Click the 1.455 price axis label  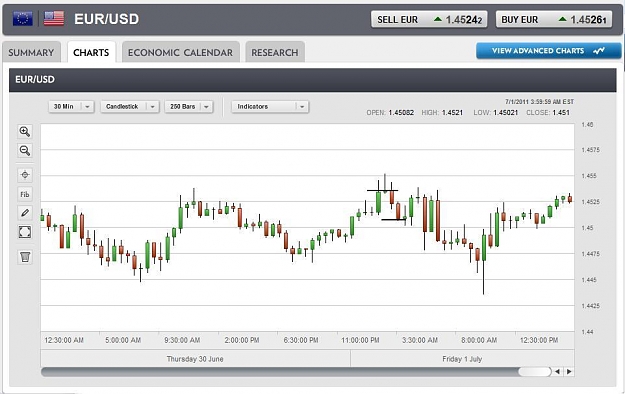(x=589, y=176)
